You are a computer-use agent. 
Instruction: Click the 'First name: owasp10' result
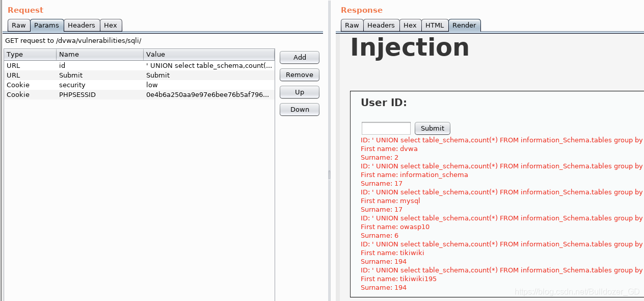coord(395,227)
